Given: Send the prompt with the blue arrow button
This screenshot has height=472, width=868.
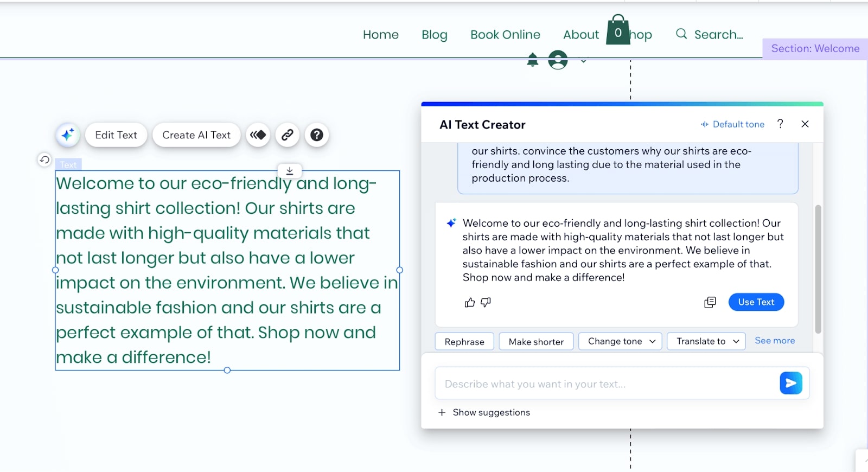Looking at the screenshot, I should point(791,383).
